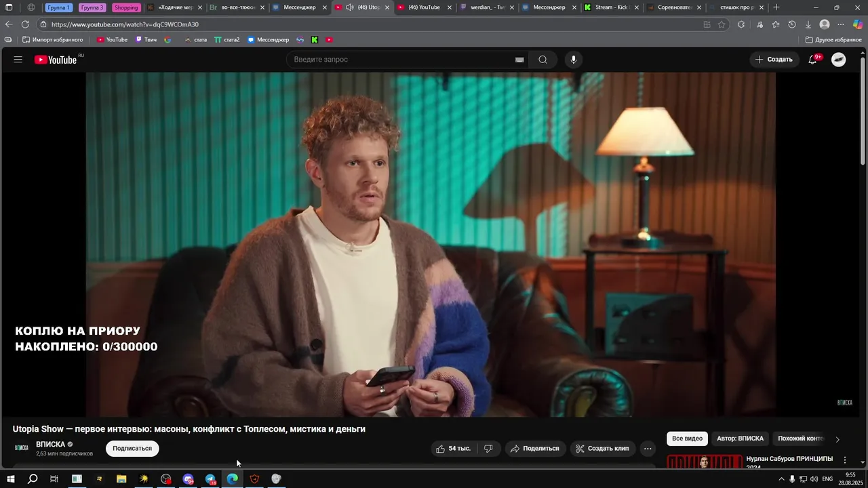Image resolution: width=868 pixels, height=488 pixels.
Task: Open browser extensions puzzle icon
Action: coord(741,24)
